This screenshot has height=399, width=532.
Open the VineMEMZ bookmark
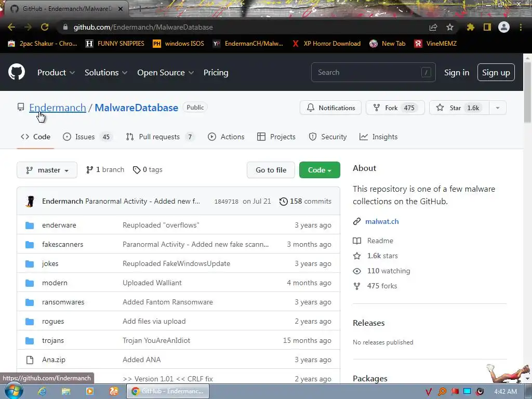tap(436, 44)
